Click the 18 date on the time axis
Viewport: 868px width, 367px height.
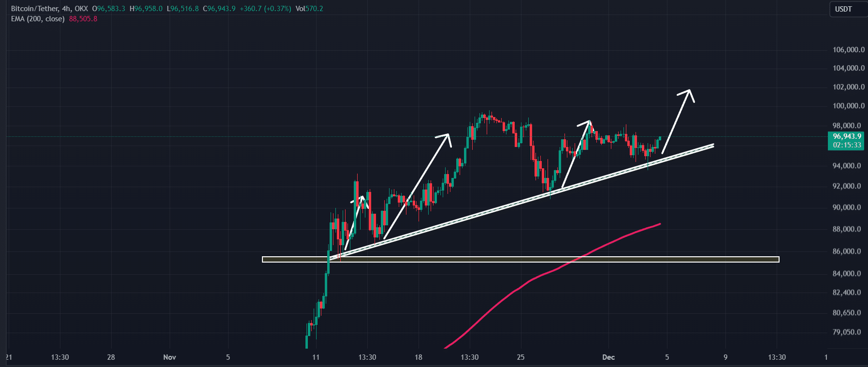click(419, 357)
